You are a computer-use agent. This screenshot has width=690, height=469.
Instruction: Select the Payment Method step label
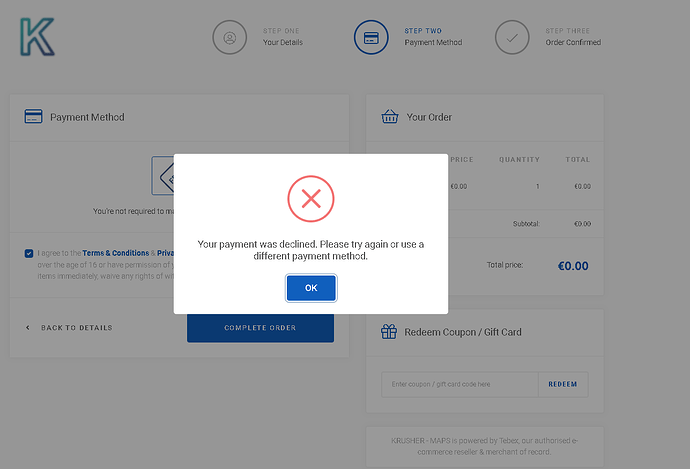[x=433, y=42]
